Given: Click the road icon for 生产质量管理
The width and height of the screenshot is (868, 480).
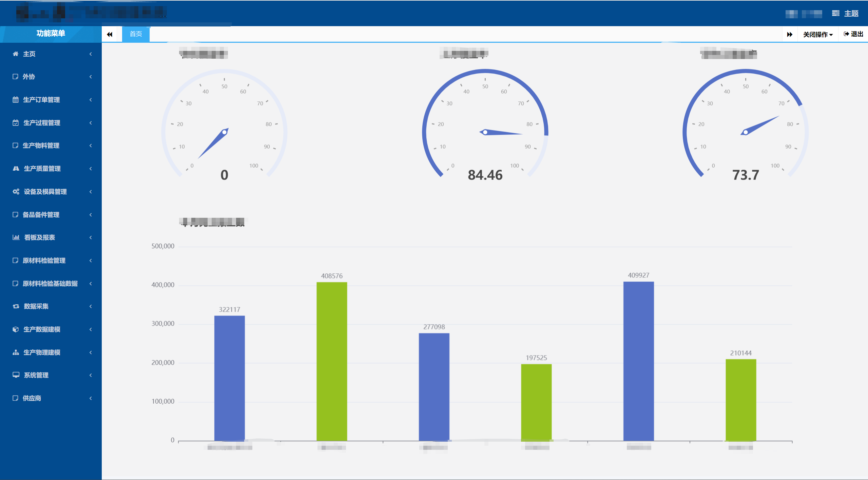Looking at the screenshot, I should 16,168.
